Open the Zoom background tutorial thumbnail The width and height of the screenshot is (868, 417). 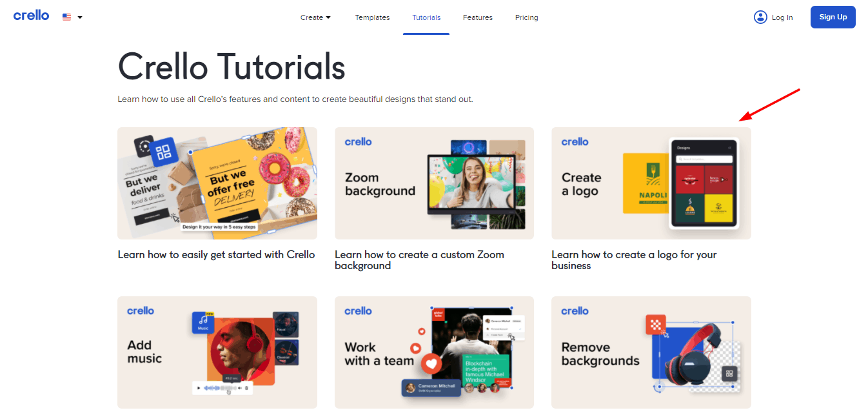pos(434,183)
